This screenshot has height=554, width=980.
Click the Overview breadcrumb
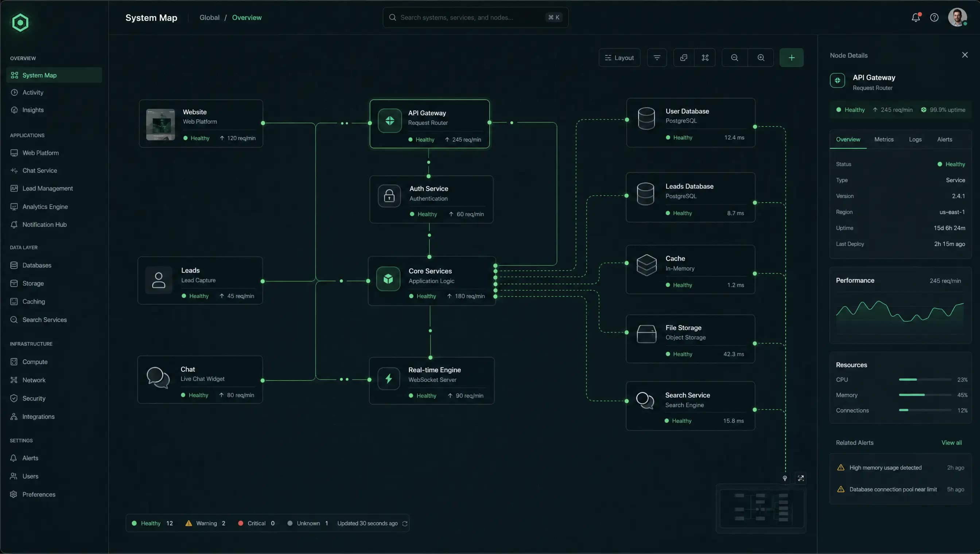(x=246, y=17)
